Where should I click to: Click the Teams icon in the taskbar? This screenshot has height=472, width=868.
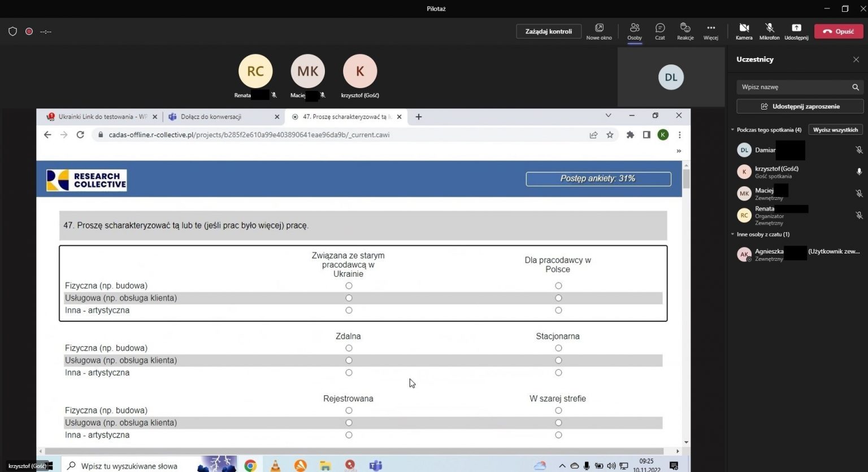pyautogui.click(x=376, y=465)
